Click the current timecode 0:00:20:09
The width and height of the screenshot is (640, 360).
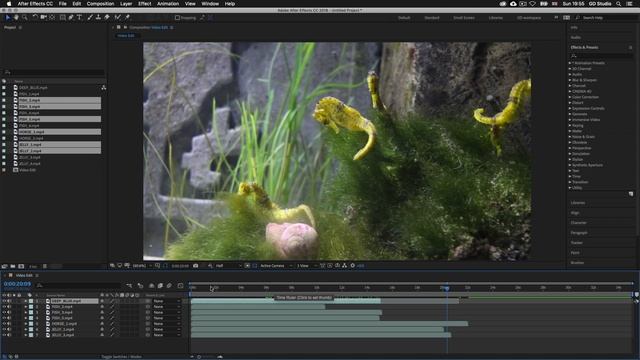pos(17,284)
